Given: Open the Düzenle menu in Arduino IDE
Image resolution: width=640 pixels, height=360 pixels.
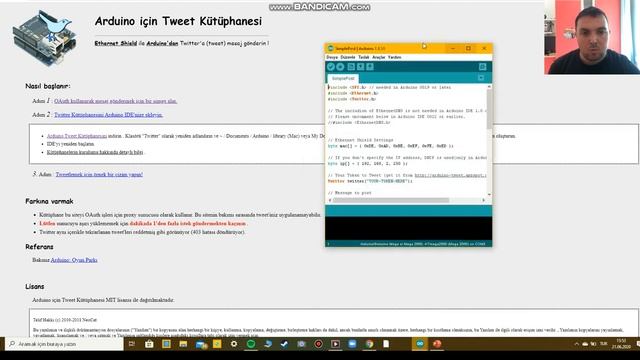Looking at the screenshot, I should (x=348, y=58).
